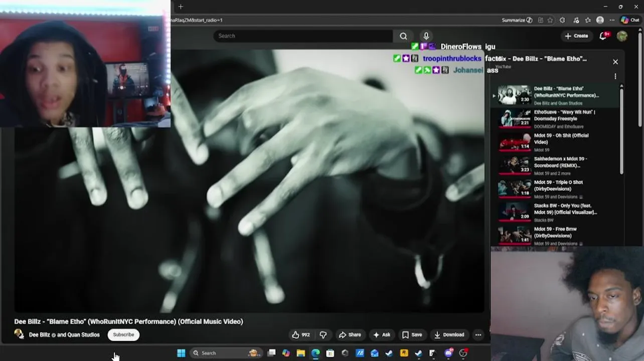Add page to favorites star icon
This screenshot has height=361, width=644.
[x=550, y=20]
